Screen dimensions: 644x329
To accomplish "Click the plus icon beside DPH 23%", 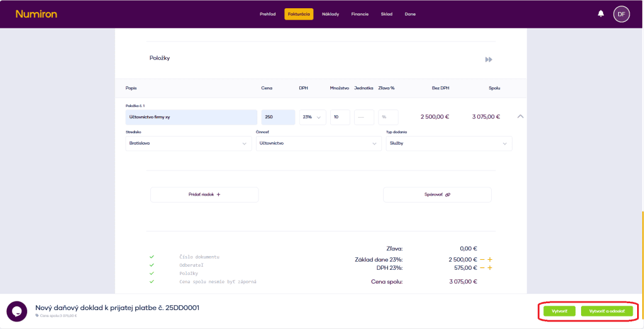I will pos(489,268).
